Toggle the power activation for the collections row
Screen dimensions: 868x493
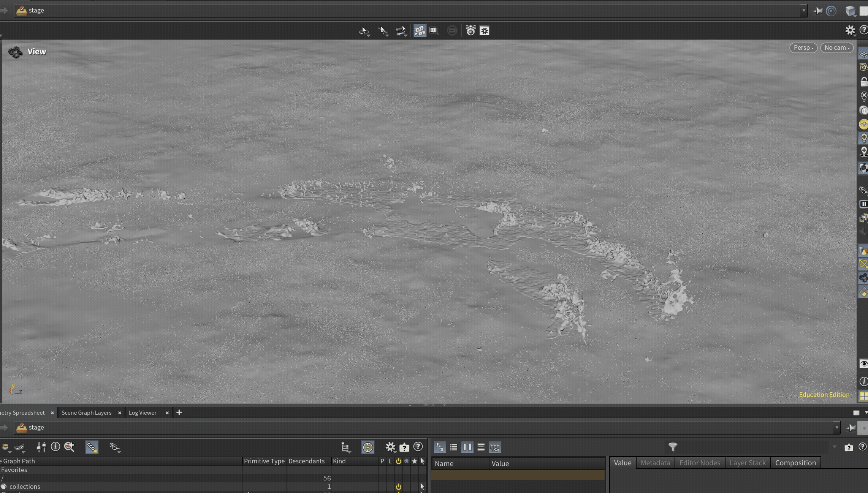tap(399, 487)
